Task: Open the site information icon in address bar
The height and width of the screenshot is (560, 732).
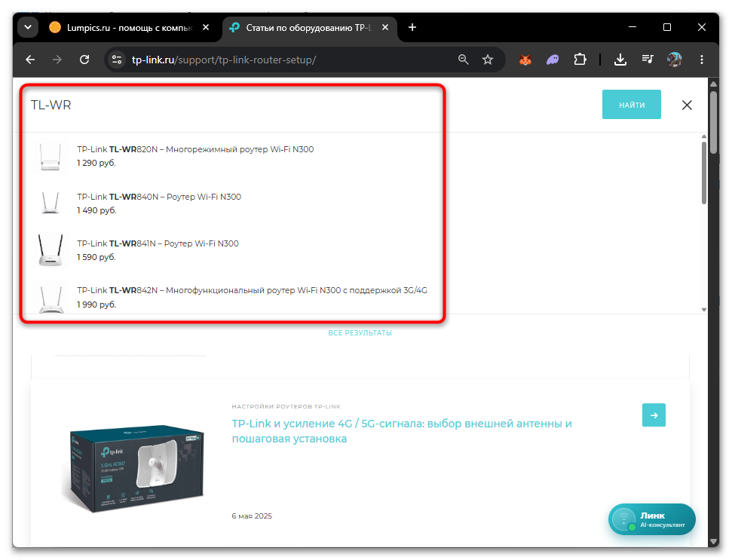Action: click(x=117, y=60)
